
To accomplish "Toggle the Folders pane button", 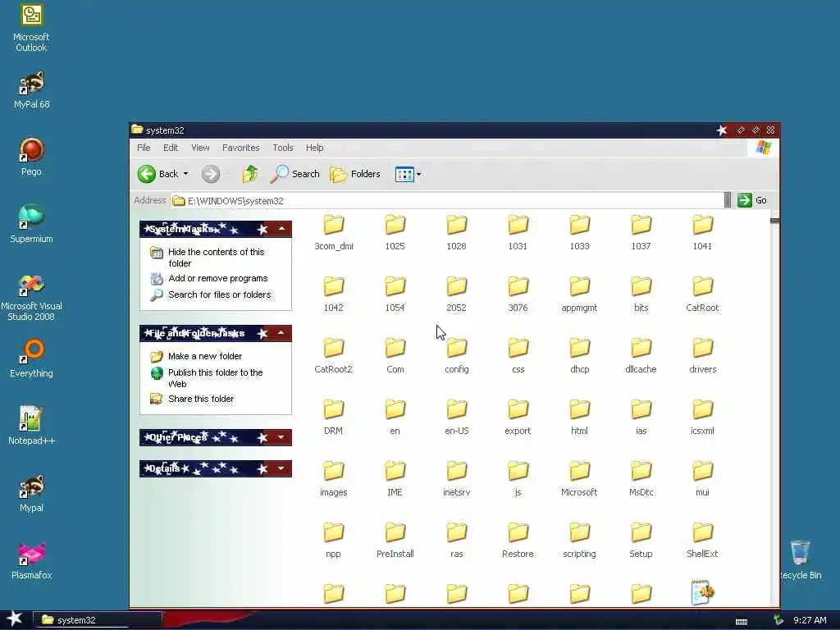I will coord(355,174).
